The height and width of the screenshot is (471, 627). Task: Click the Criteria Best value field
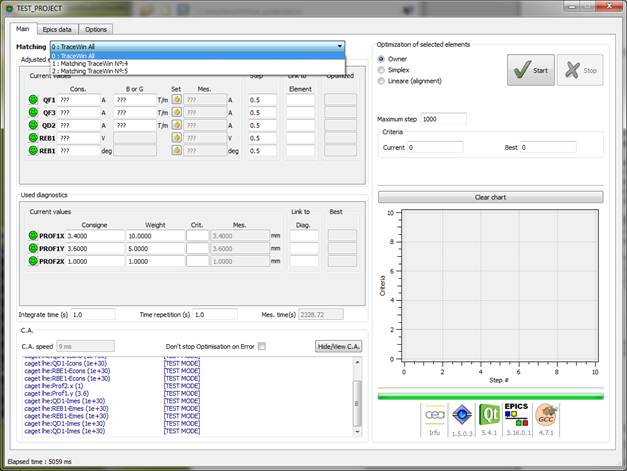(x=548, y=148)
